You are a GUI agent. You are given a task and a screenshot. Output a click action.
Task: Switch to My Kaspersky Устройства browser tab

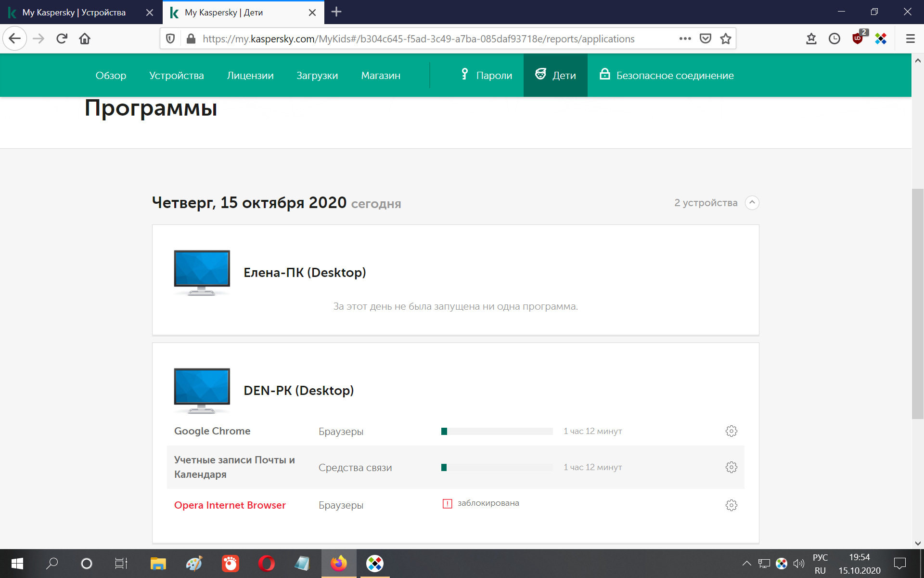click(74, 13)
